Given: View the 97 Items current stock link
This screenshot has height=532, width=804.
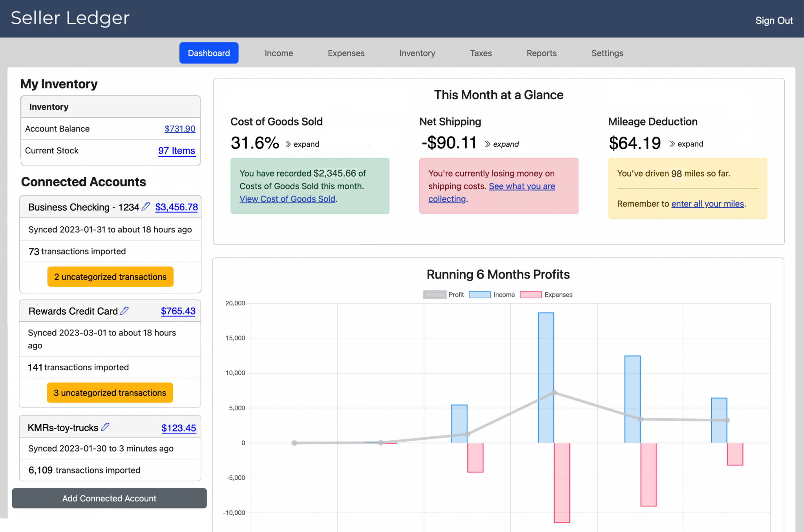Looking at the screenshot, I should click(x=177, y=151).
